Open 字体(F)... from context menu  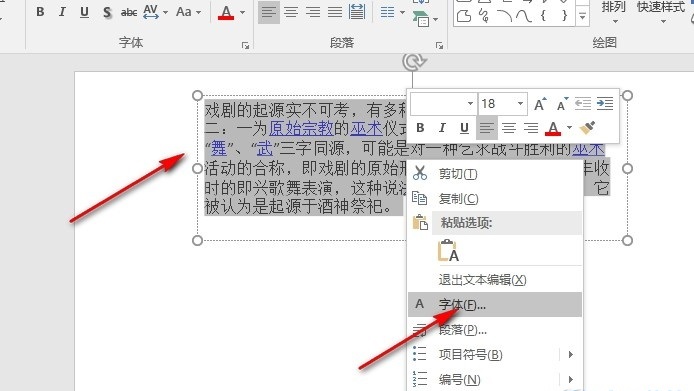[495, 305]
